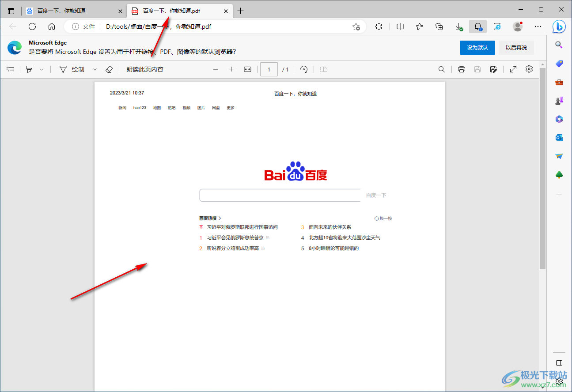Open the tree icon in the sidebar

(x=559, y=175)
